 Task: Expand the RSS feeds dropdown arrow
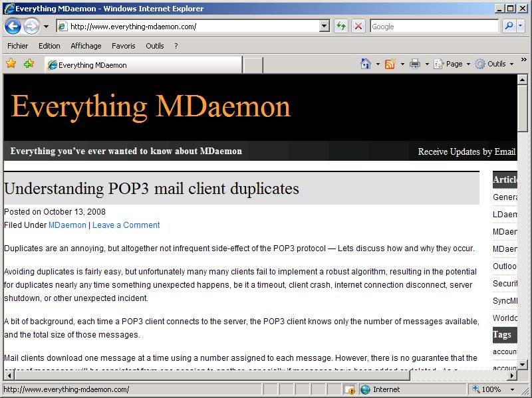coord(402,64)
